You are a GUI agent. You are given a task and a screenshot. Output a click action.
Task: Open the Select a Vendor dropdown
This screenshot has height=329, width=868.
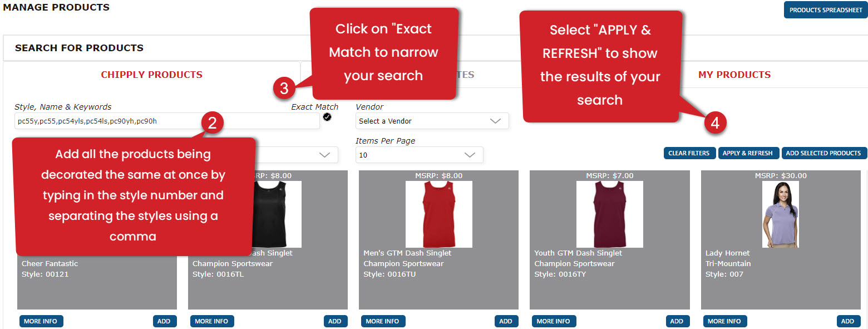point(432,121)
